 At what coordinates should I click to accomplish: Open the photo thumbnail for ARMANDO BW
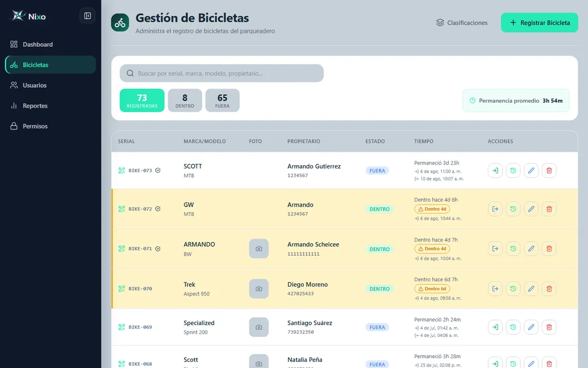pos(259,249)
